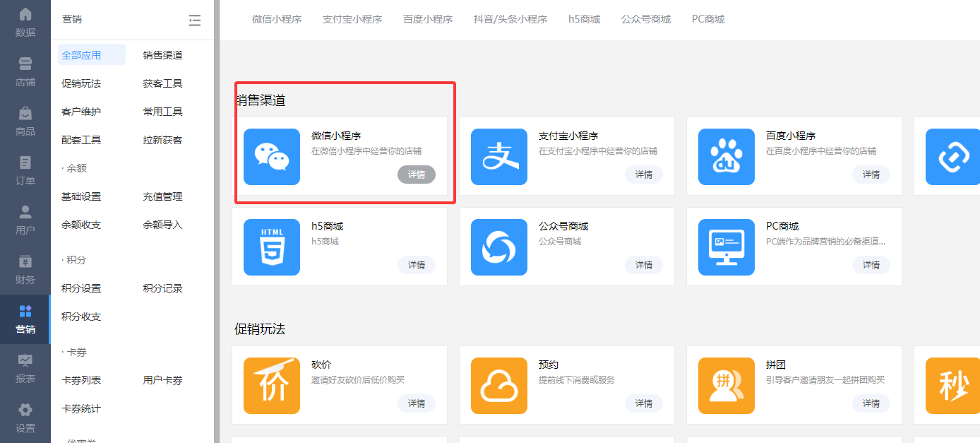Open 积分收支 in the submenu
This screenshot has height=443, width=980.
(x=81, y=317)
